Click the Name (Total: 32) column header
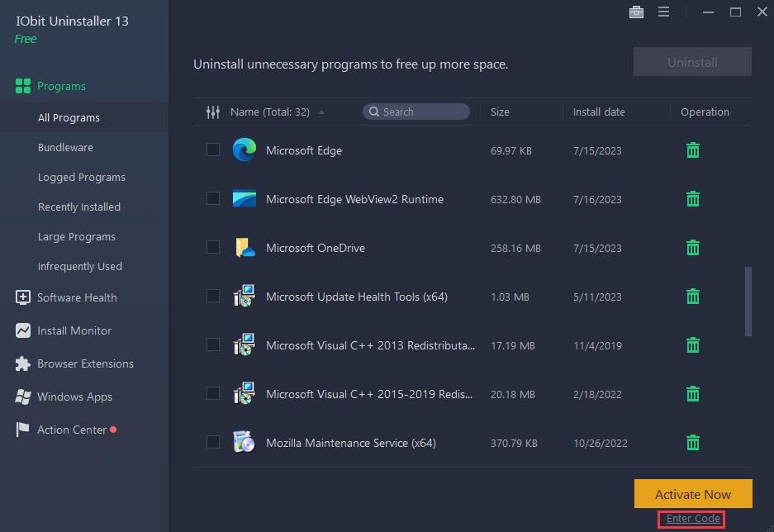The image size is (774, 532). click(x=270, y=112)
